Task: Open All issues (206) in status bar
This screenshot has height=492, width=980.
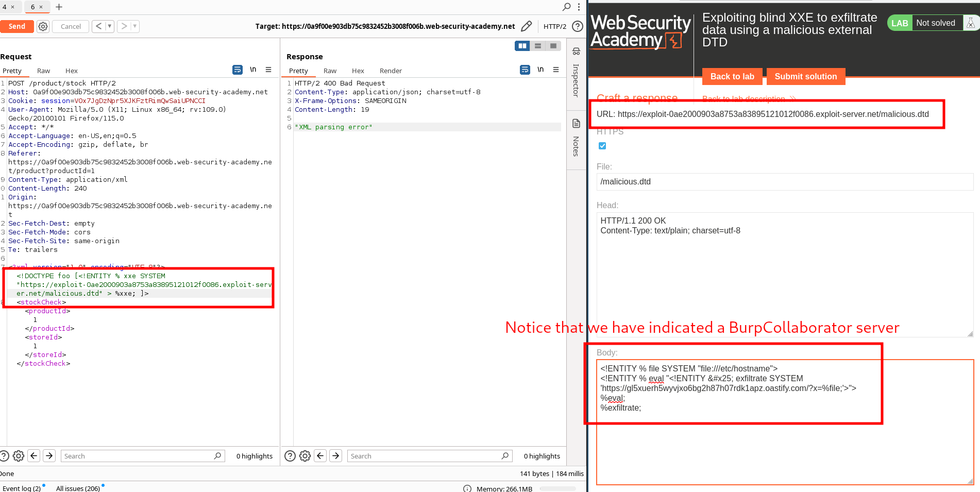Action: coord(78,488)
